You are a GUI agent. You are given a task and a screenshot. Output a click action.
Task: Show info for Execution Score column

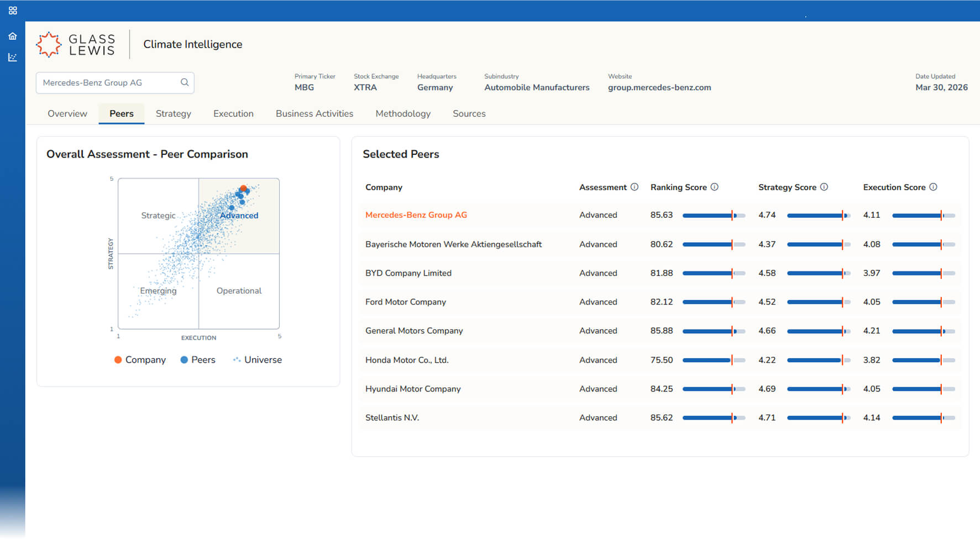[x=934, y=187]
